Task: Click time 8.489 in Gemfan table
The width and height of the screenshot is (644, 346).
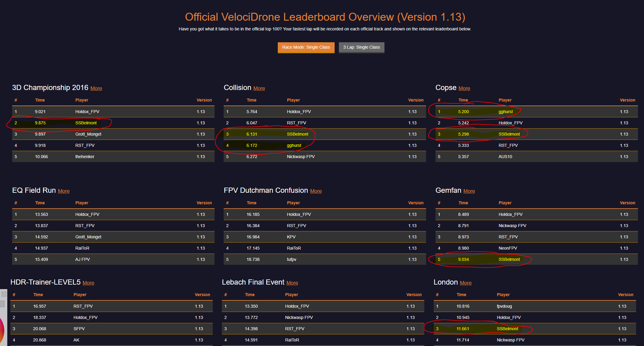Action: (x=463, y=214)
